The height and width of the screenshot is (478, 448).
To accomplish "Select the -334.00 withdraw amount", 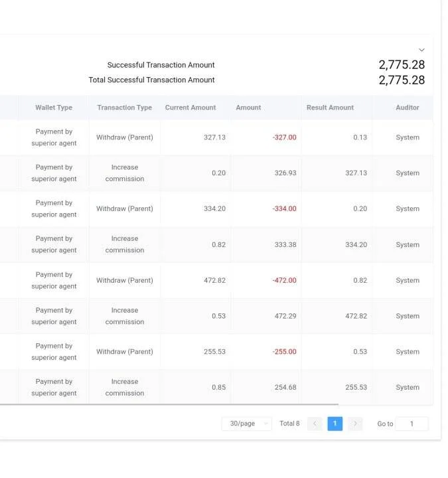I will 284,209.
